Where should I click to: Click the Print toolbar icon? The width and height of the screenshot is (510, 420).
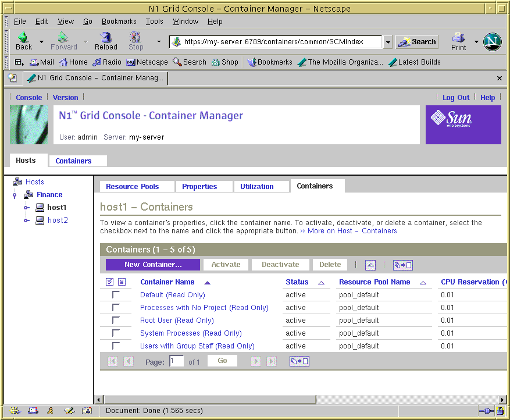point(459,41)
